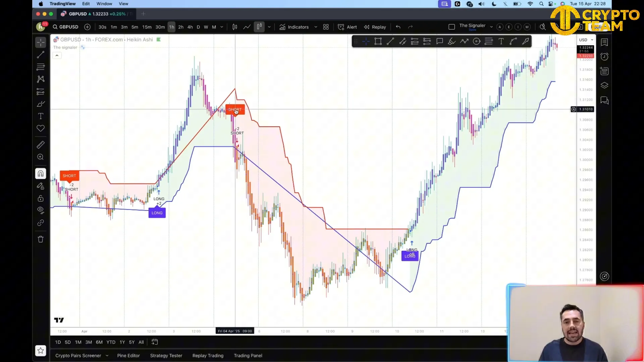Open the chart patterns tool group

41,79
